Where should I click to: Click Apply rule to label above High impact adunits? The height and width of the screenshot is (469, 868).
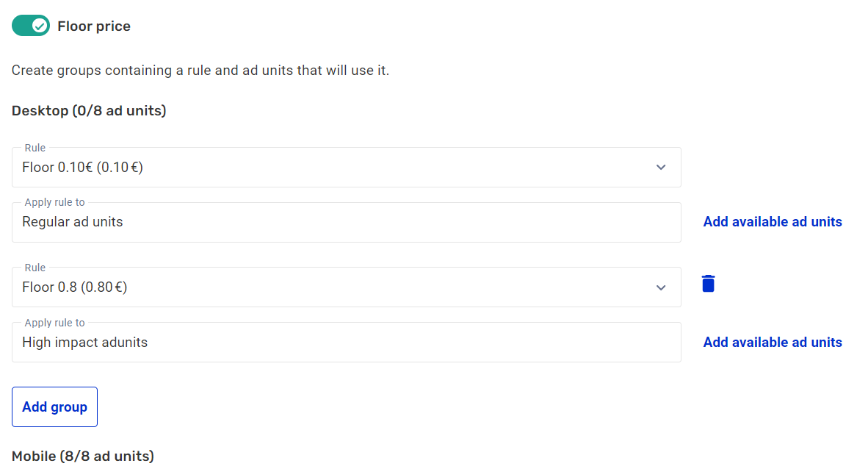[55, 323]
